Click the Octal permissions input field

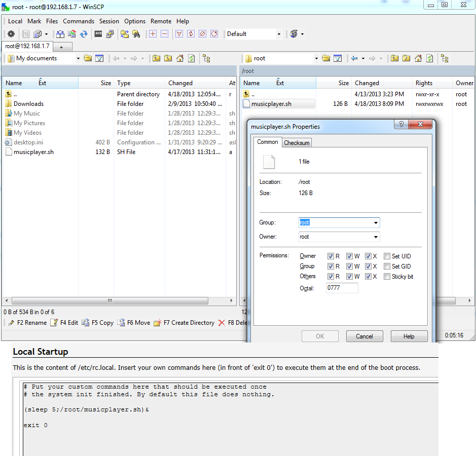pos(342,288)
